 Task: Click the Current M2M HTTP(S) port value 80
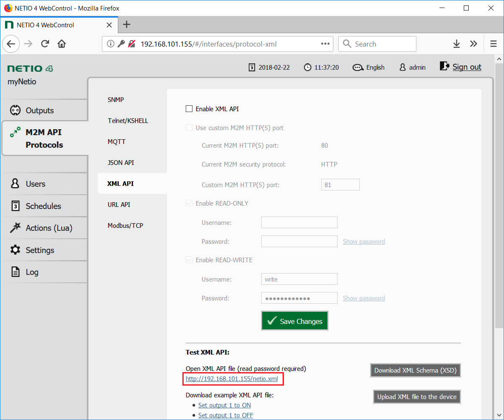(325, 146)
